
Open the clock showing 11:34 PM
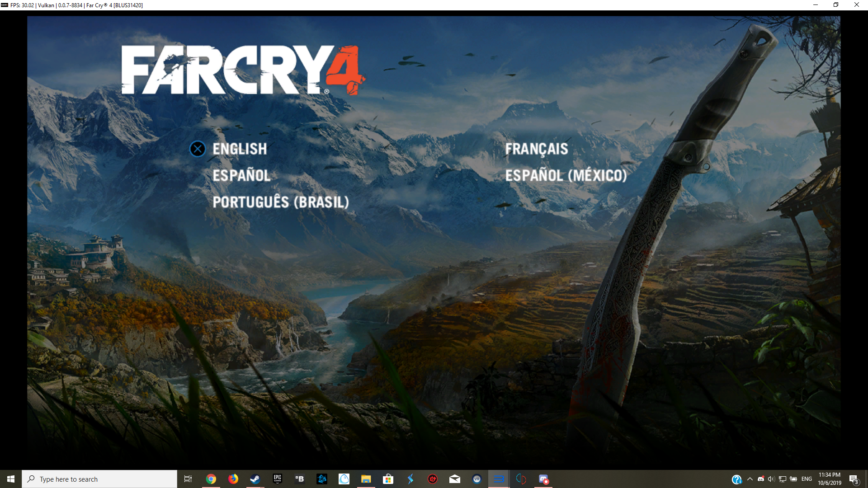[x=830, y=479]
